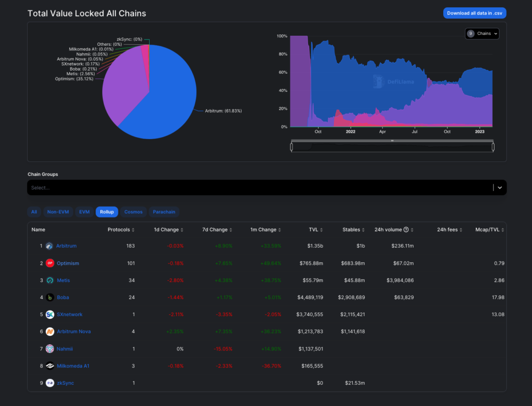The width and height of the screenshot is (532, 406).
Task: Click the left handle of chart range slider
Action: (x=291, y=147)
